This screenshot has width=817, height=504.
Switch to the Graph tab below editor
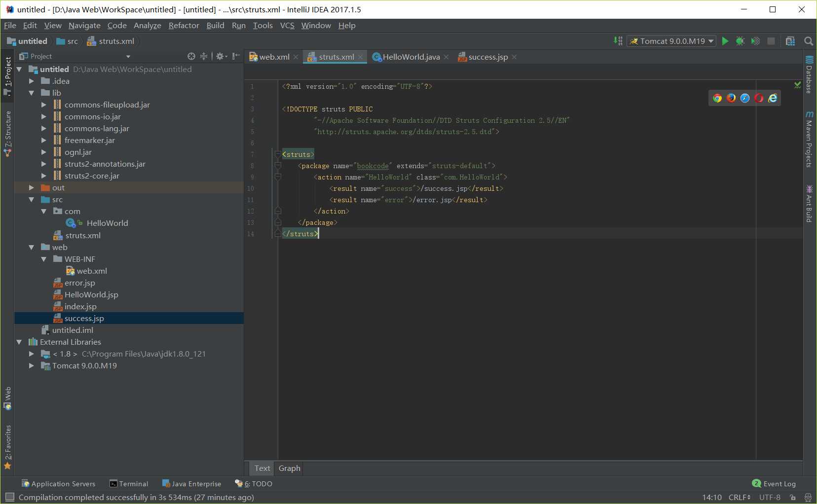(289, 468)
